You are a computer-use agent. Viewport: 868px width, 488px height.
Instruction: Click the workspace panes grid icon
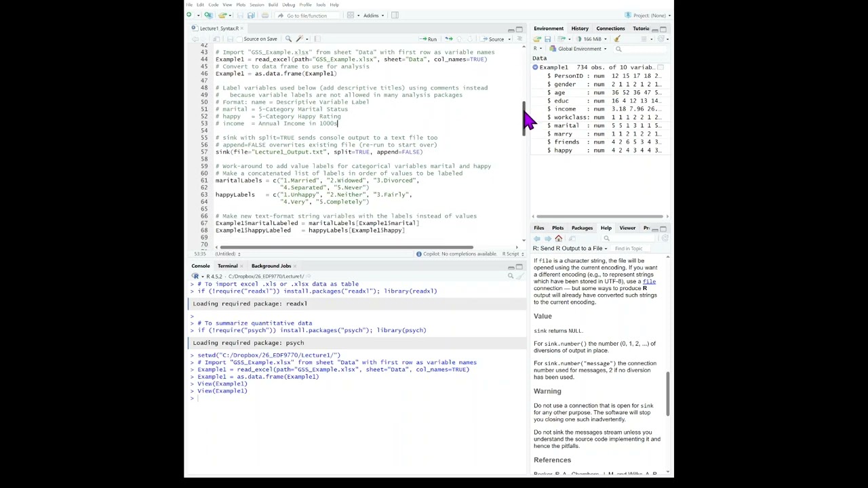point(351,15)
